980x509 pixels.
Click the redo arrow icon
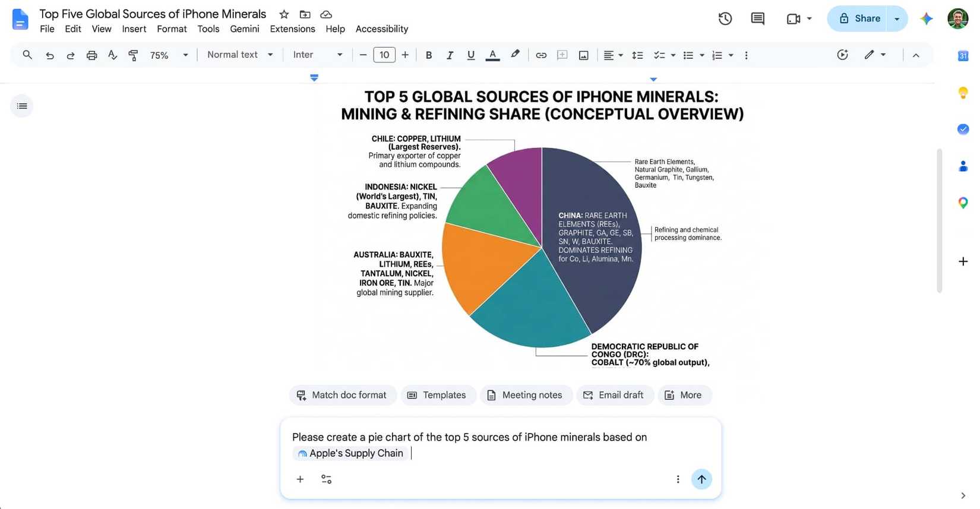click(71, 55)
